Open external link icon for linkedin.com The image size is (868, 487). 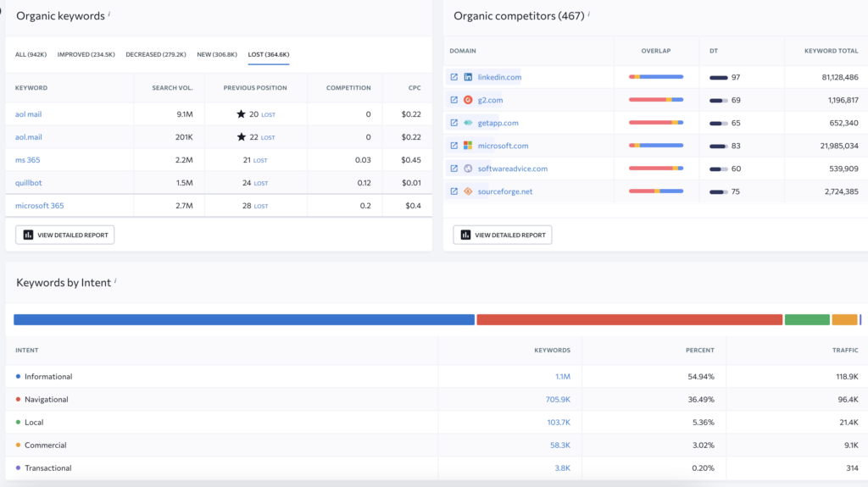(454, 77)
